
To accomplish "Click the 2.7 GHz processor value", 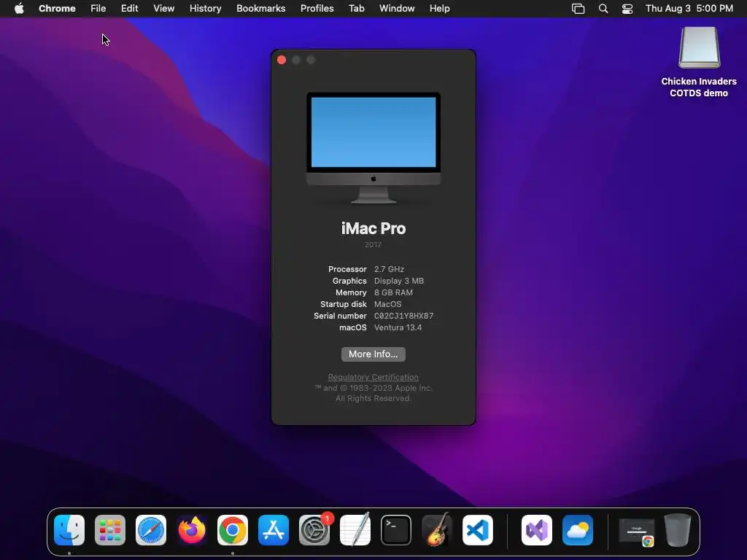I will (x=389, y=269).
